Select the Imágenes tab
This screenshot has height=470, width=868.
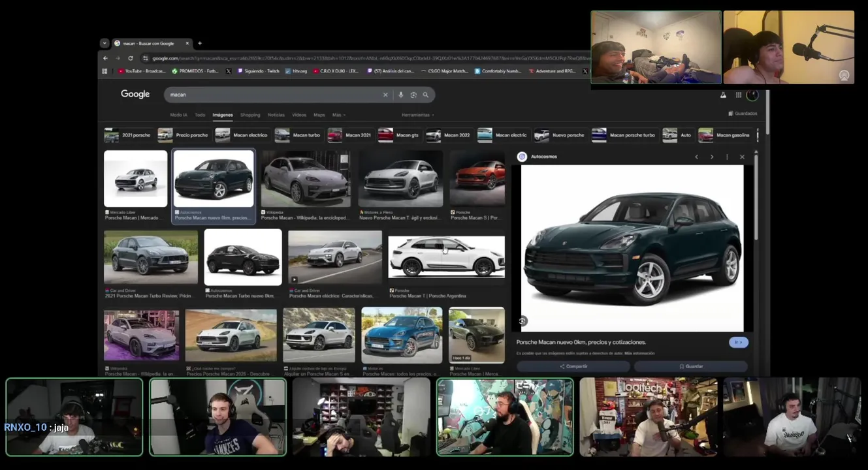coord(223,115)
